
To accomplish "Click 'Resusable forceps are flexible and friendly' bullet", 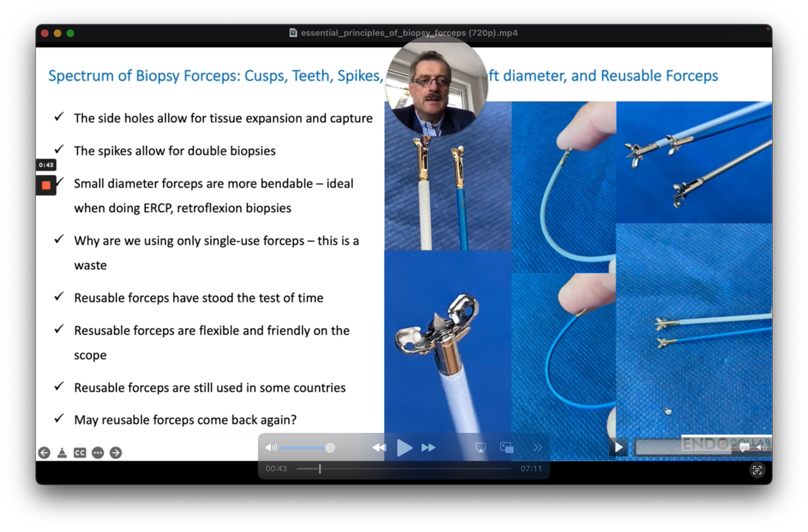I will [212, 342].
